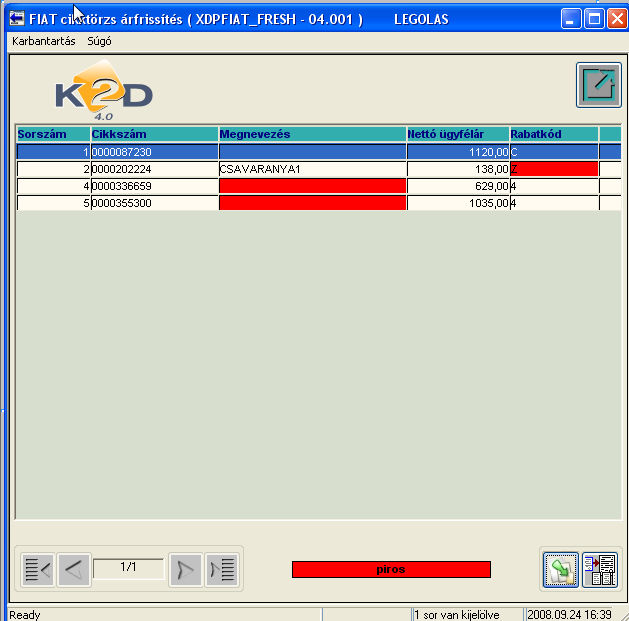Click the Nettó ügyfélár column header
The height and width of the screenshot is (621, 629).
click(x=458, y=134)
